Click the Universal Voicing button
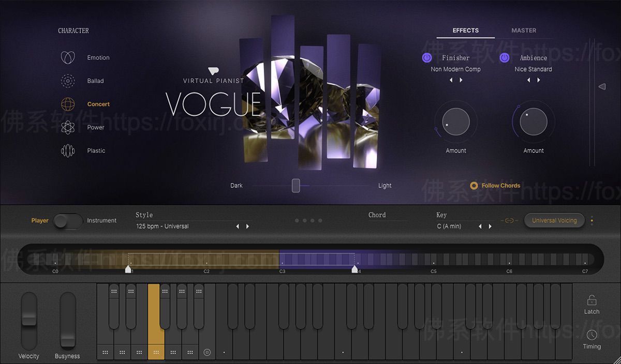This screenshot has height=364, width=621. point(554,221)
